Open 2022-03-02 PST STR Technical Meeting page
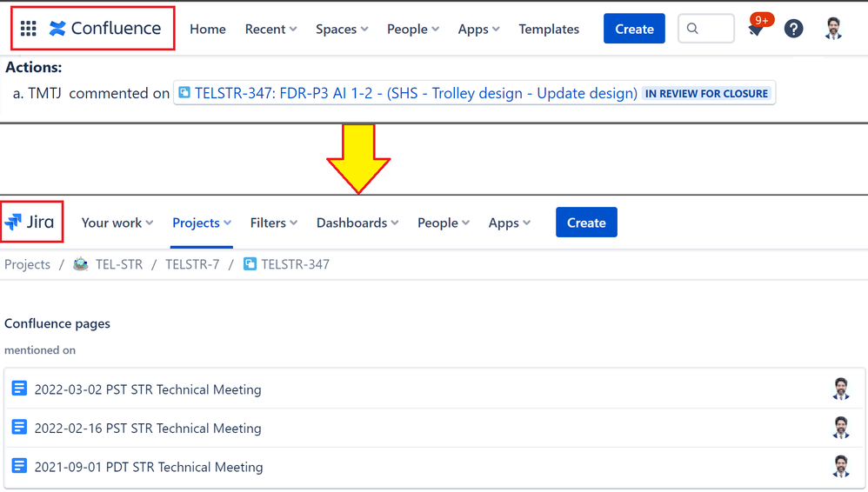Viewport: 868px width, 492px height. 148,389
